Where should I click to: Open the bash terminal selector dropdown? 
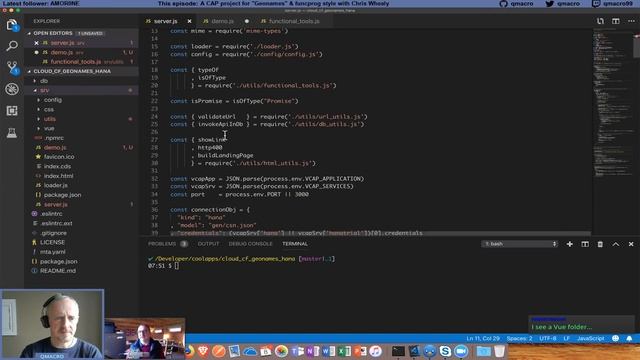519,244
